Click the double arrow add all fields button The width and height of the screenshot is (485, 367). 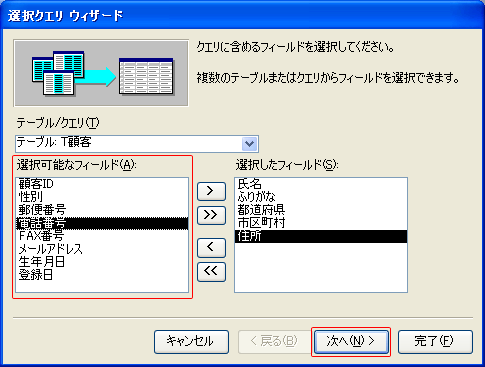pos(211,215)
